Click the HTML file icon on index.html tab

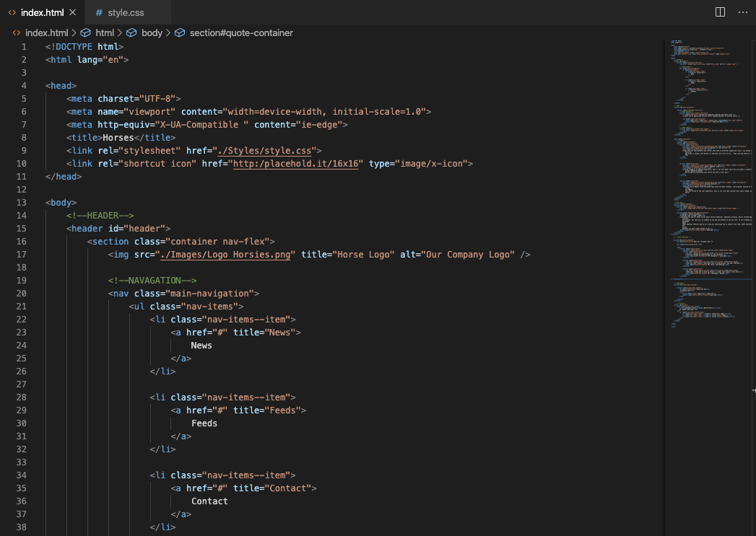(12, 12)
